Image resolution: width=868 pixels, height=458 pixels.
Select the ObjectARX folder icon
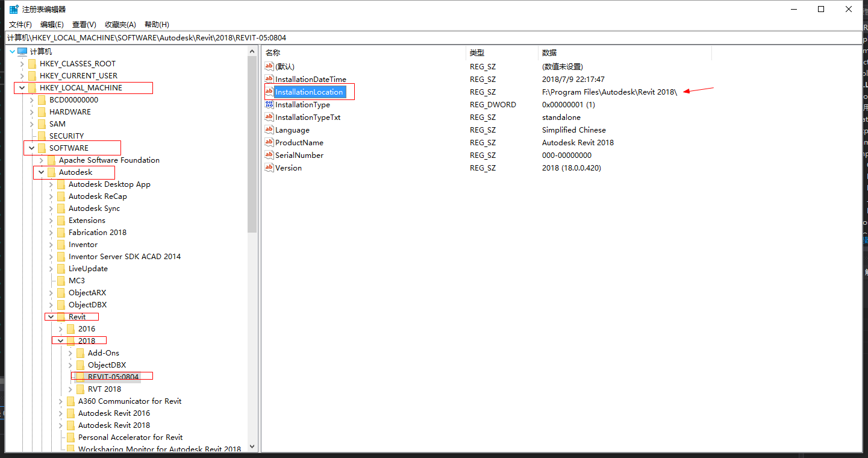click(x=61, y=293)
